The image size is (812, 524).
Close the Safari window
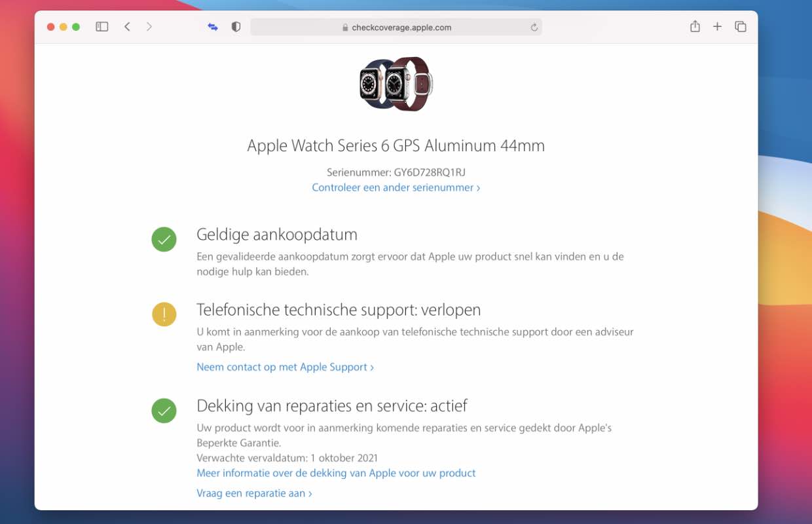tap(50, 27)
